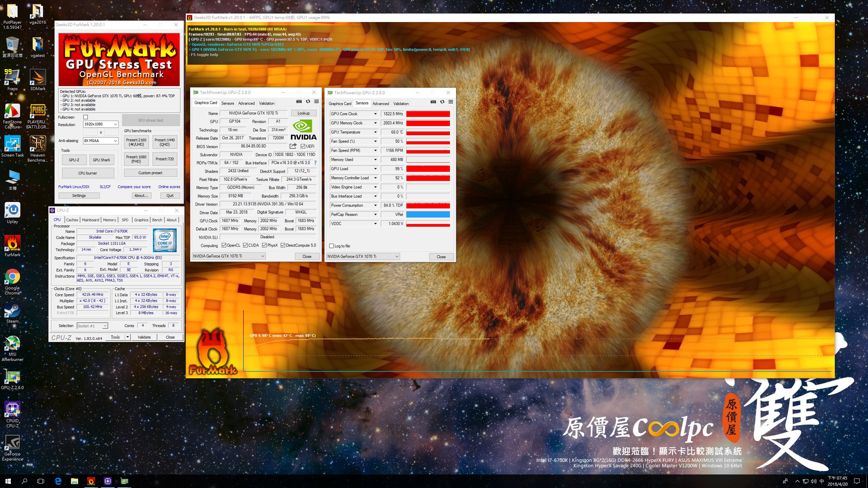This screenshot has height=488, width=868.
Task: Click Bus Interface question mark icon
Action: pyautogui.click(x=315, y=163)
